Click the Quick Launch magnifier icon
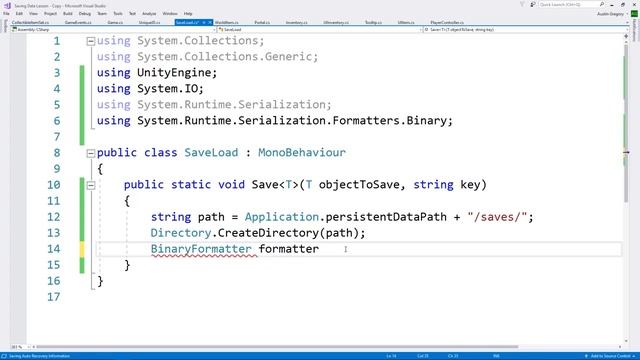The image size is (640, 360). 602,4
